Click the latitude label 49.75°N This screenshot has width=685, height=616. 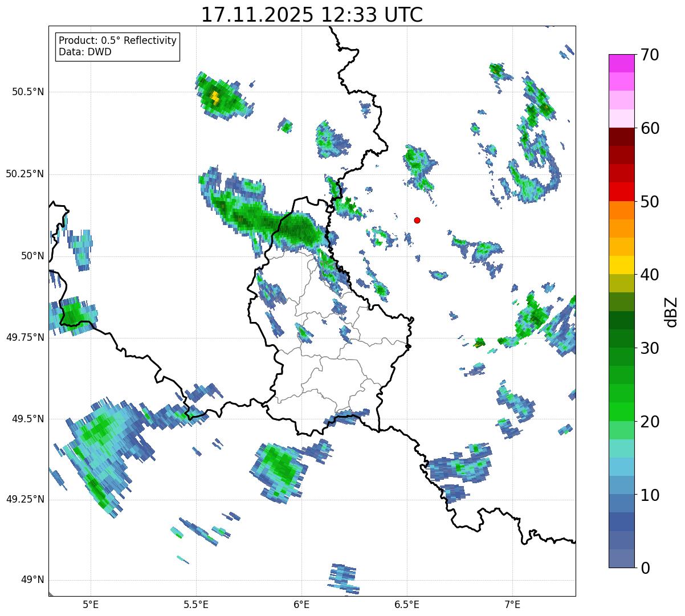click(25, 337)
